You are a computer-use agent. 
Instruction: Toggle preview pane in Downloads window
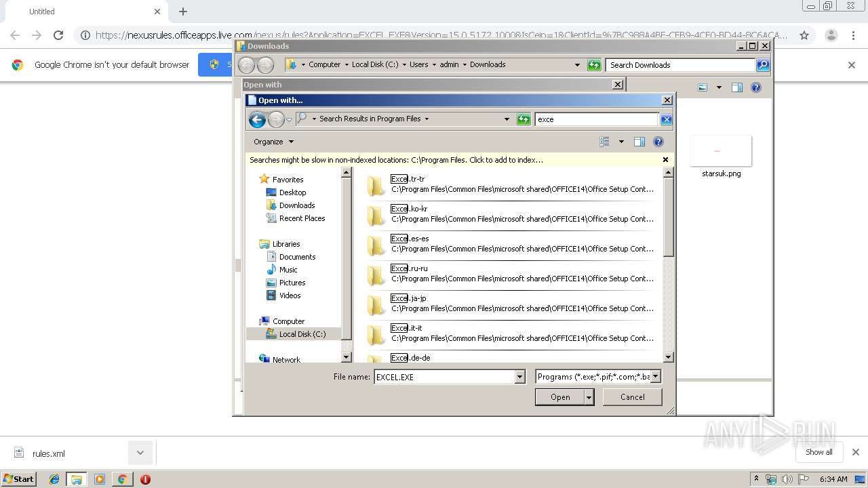[737, 87]
